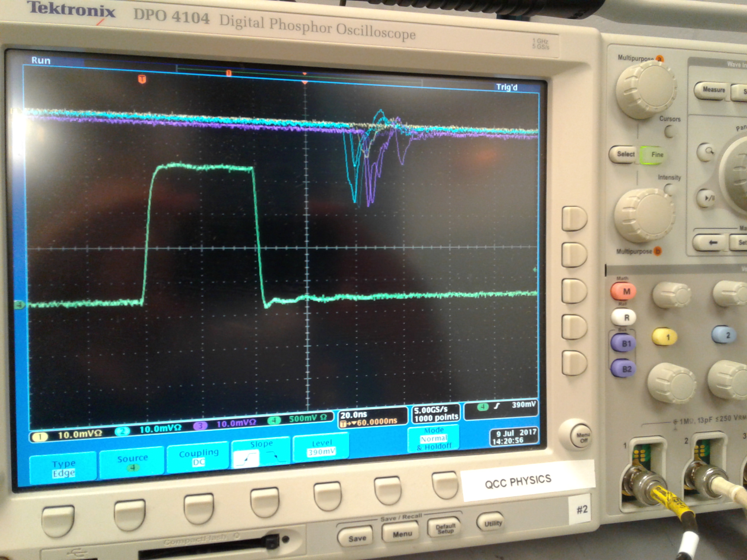This screenshot has width=747, height=560.
Task: Select the 5.00GS/s sample rate readout
Action: [x=430, y=410]
